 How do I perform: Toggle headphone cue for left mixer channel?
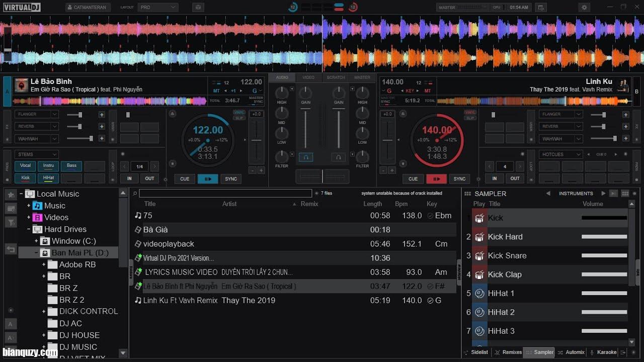(x=305, y=157)
